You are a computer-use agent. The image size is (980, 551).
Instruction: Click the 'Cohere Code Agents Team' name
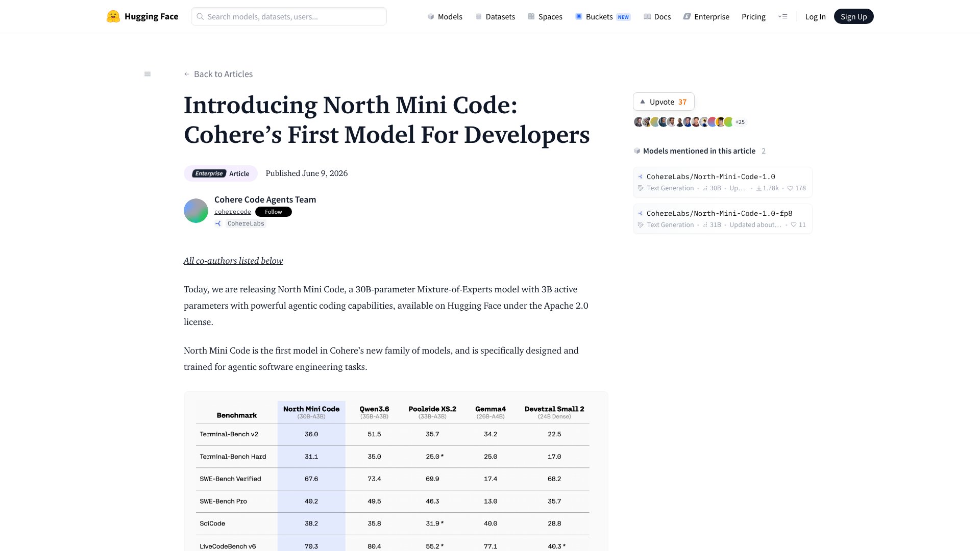click(265, 199)
